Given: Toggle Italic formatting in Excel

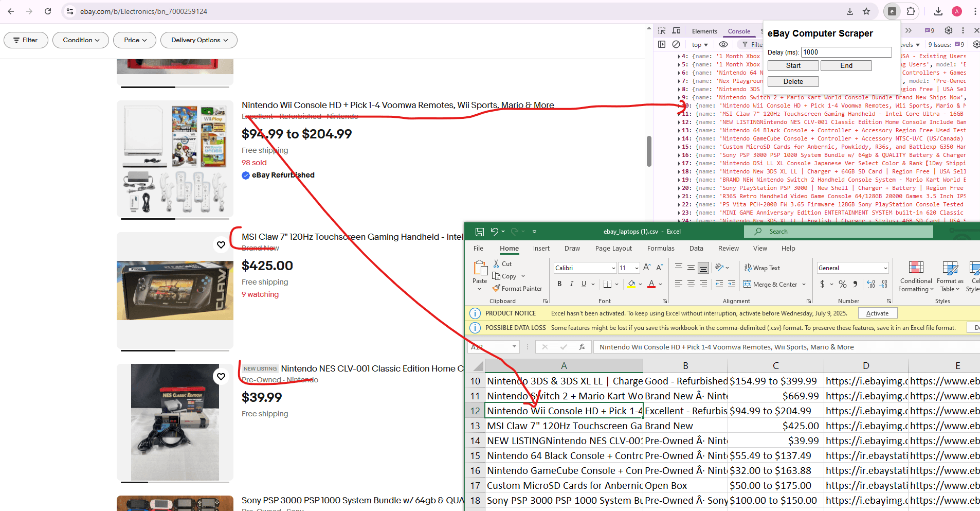Looking at the screenshot, I should pos(571,284).
